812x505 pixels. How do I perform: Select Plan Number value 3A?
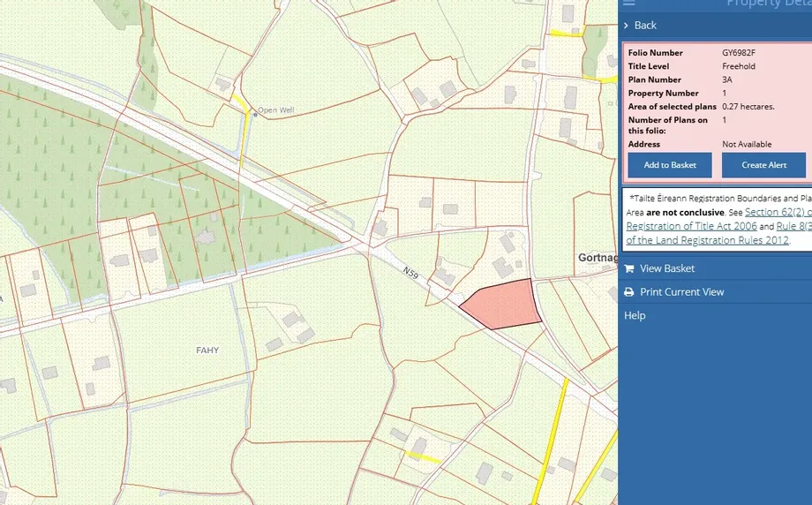click(x=727, y=79)
